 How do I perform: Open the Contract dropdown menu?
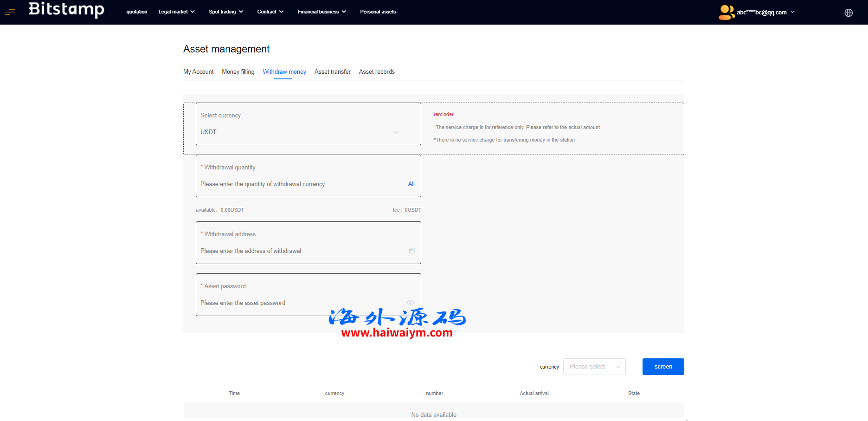point(270,12)
